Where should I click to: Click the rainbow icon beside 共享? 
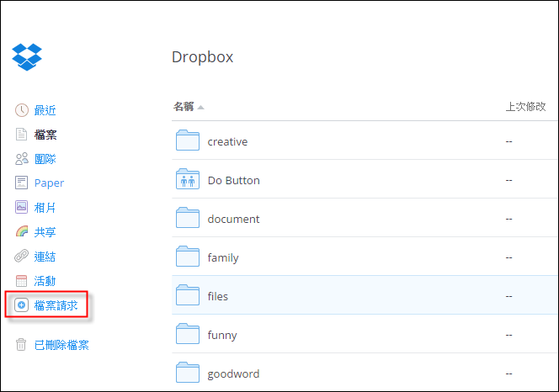21,231
